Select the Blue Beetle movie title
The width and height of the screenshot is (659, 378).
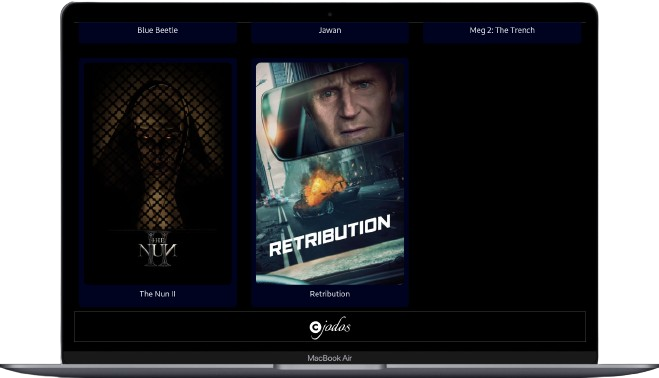click(158, 30)
